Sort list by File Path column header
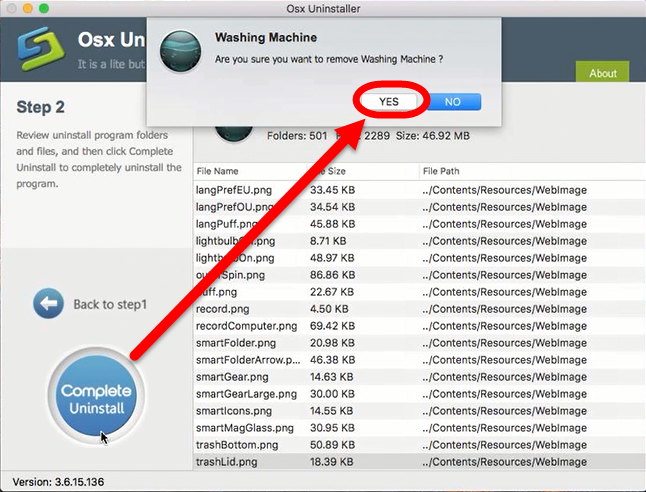Viewport: 646px width, 492px height. pos(444,171)
